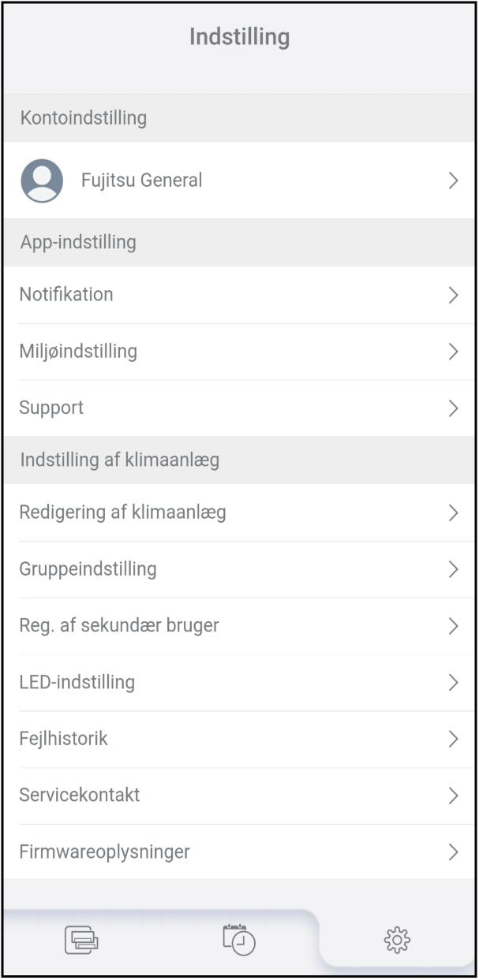Viewport: 479px width, 980px height.
Task: Select Reg. af sekundær bruger
Action: click(x=119, y=626)
